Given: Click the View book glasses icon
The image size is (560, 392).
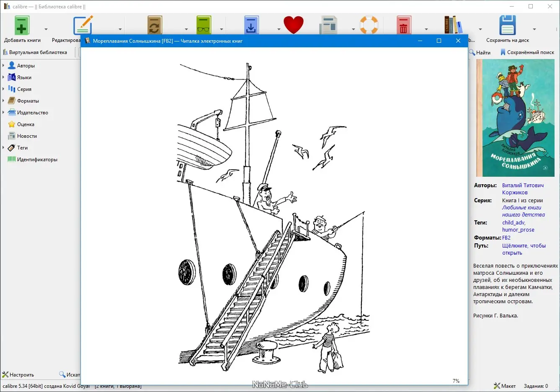Looking at the screenshot, I should tap(204, 25).
